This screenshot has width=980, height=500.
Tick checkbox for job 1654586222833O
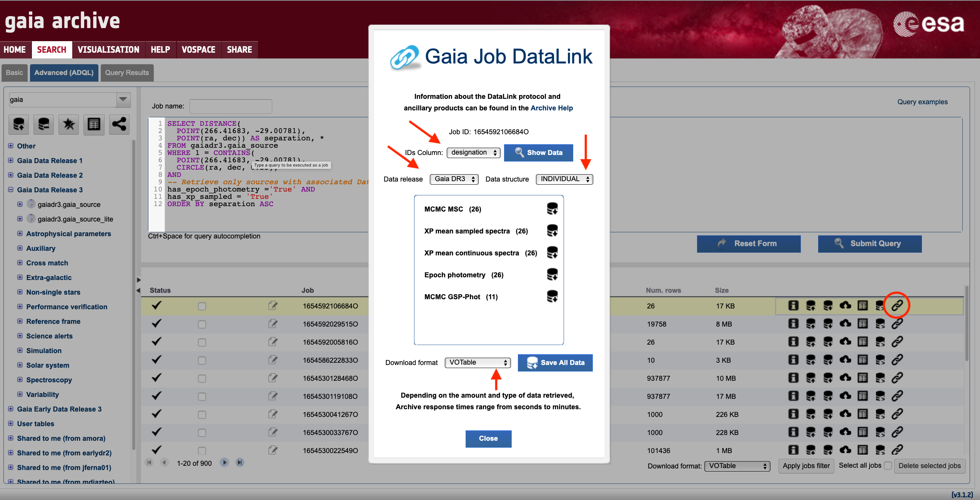202,360
